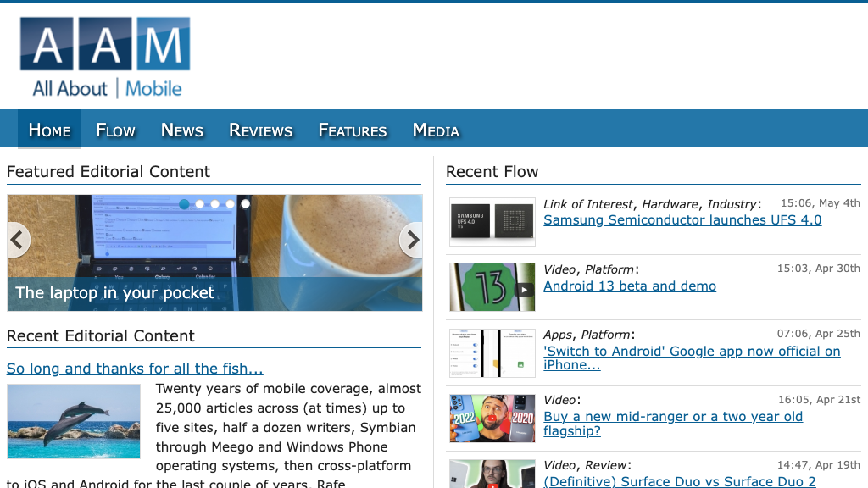
Task: Go to previous featured slide arrow
Action: pyautogui.click(x=18, y=240)
